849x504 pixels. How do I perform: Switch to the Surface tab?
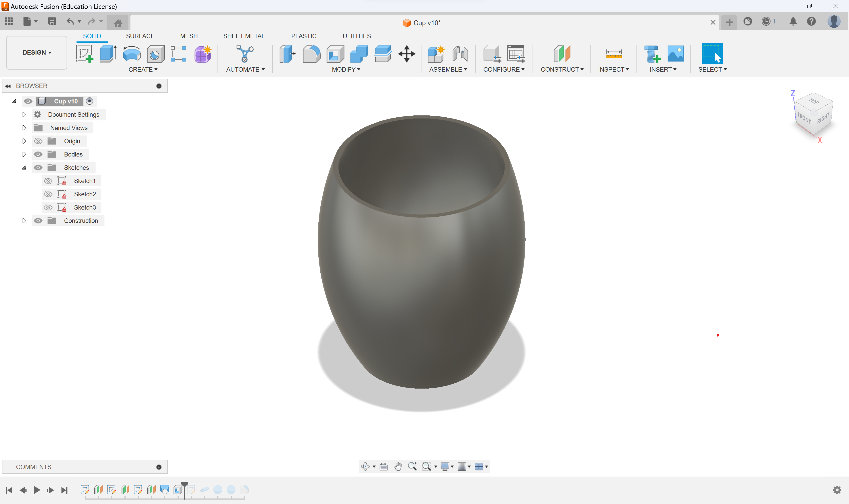140,36
